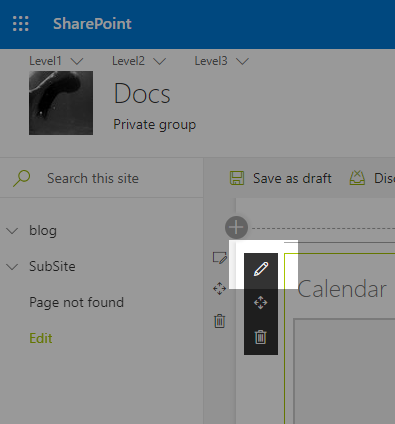This screenshot has width=395, height=424.
Task: Click the Edit navigation link
Action: pos(41,338)
